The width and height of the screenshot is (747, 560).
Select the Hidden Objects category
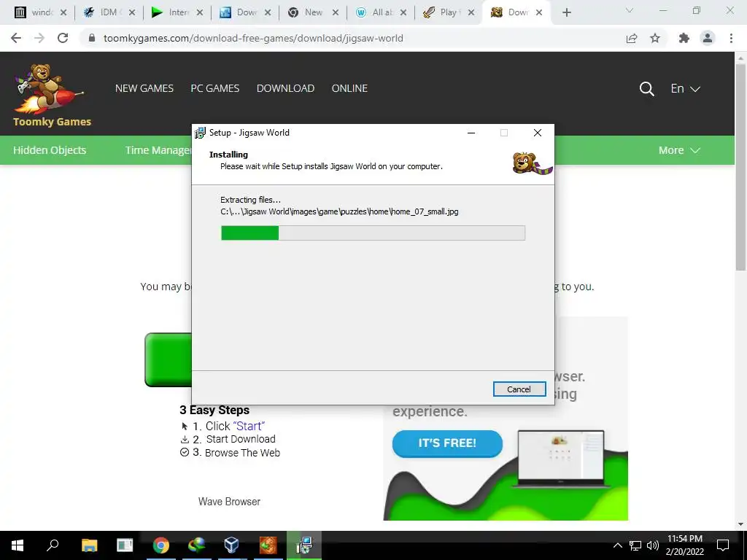(50, 150)
